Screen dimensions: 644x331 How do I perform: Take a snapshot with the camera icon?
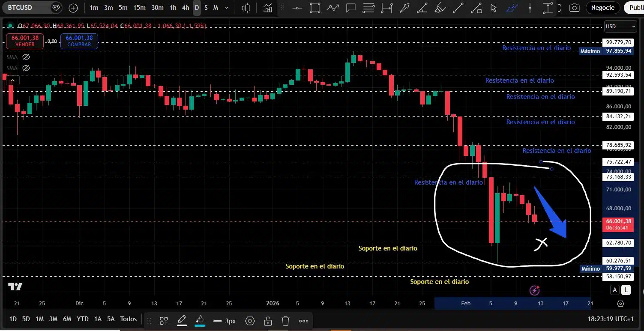574,8
